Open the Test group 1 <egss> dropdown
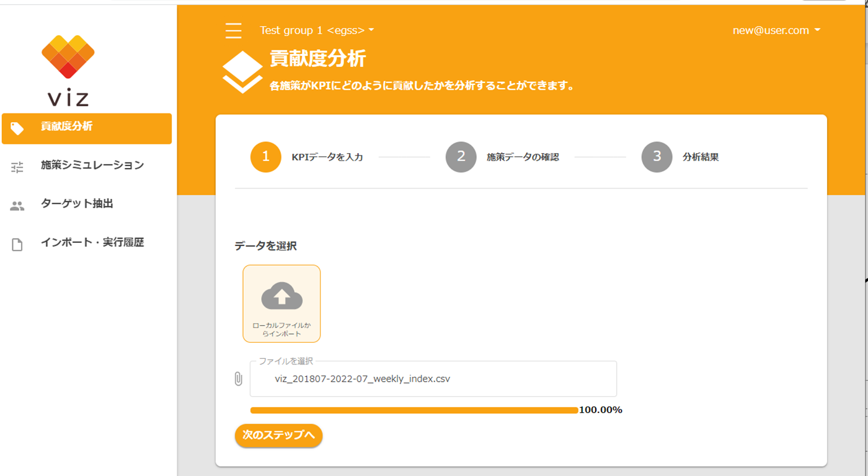Screen dimensions: 868x476 click(317, 30)
